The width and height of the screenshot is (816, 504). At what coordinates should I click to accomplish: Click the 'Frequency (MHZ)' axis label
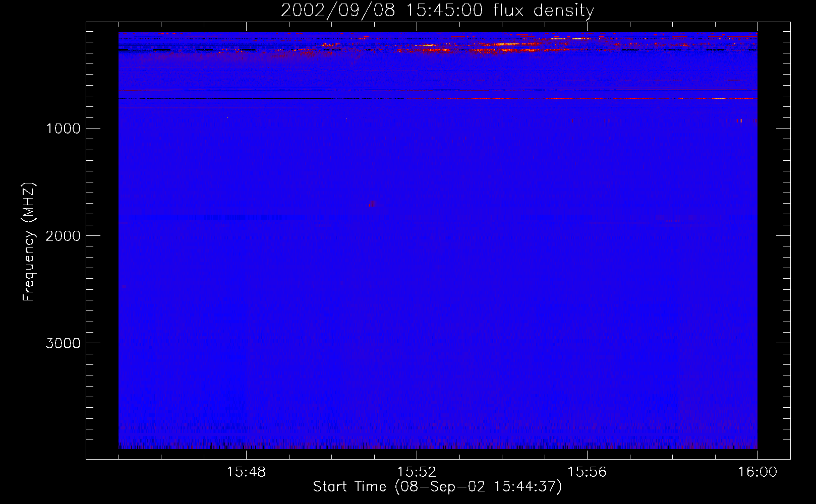pyautogui.click(x=29, y=242)
